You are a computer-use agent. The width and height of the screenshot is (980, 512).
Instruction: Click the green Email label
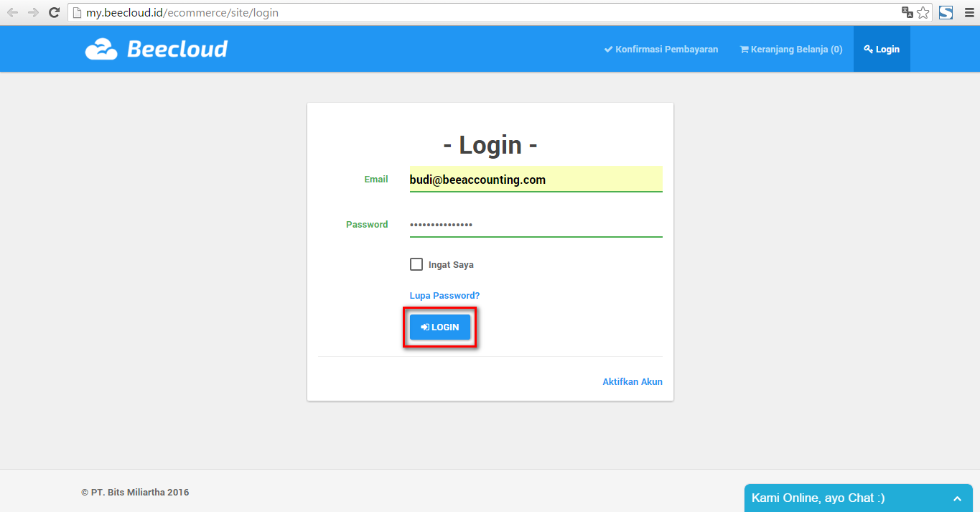pos(376,180)
